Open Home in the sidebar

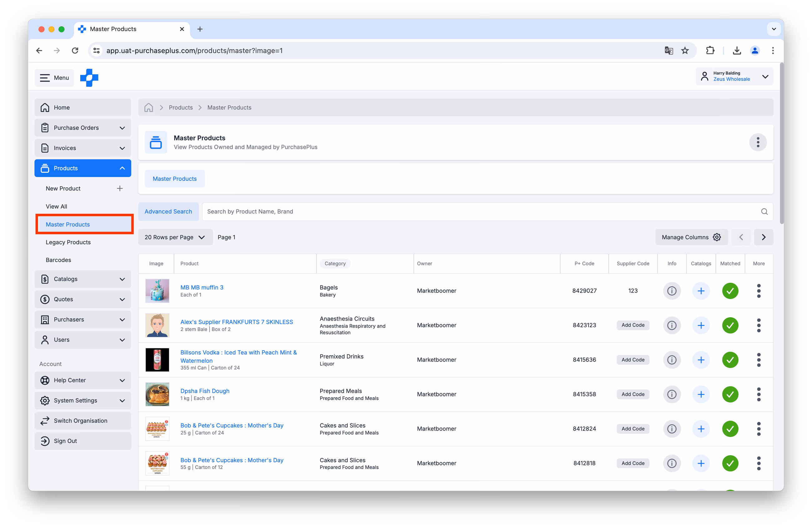[82, 107]
